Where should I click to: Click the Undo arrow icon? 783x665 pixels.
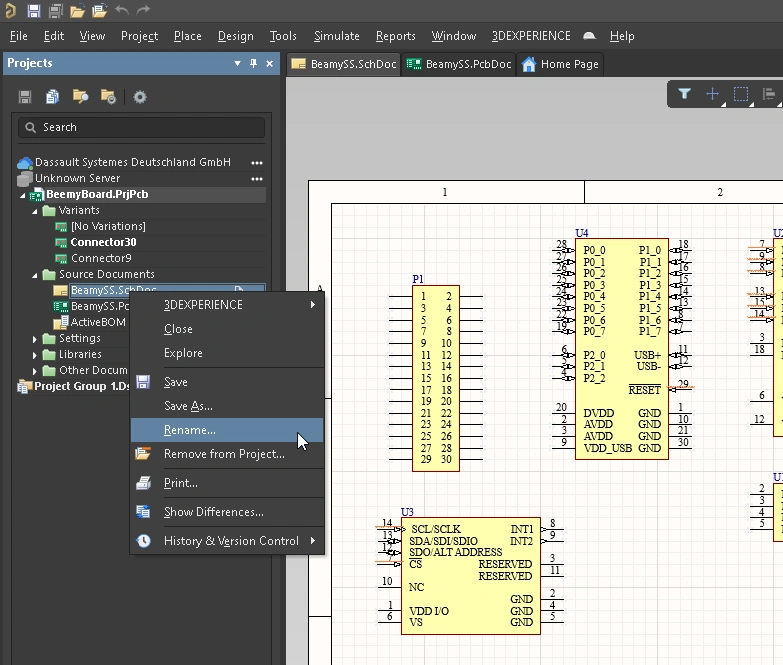[121, 10]
